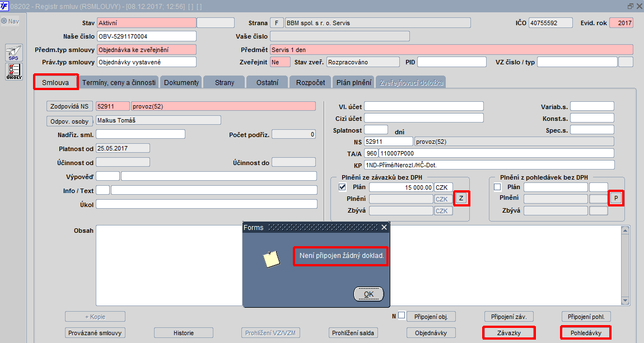Click the Splatnost days field
The image size is (644, 343).
pyautogui.click(x=376, y=130)
